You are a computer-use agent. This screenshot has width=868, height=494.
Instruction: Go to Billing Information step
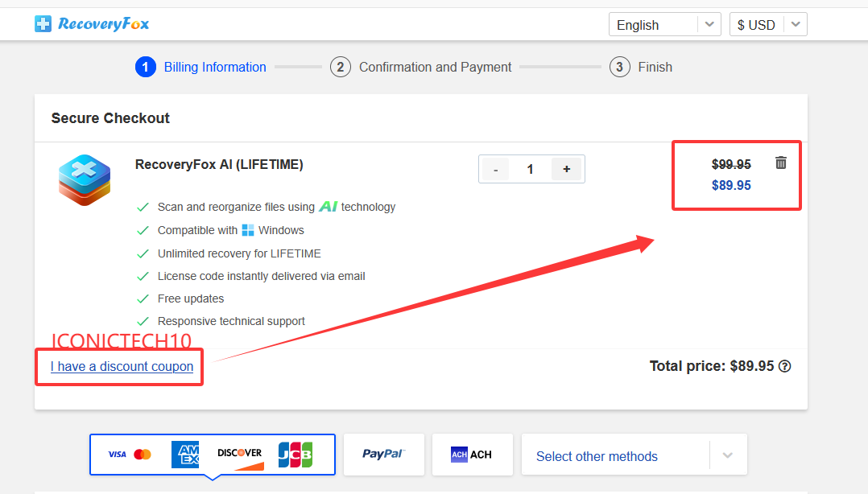(215, 67)
